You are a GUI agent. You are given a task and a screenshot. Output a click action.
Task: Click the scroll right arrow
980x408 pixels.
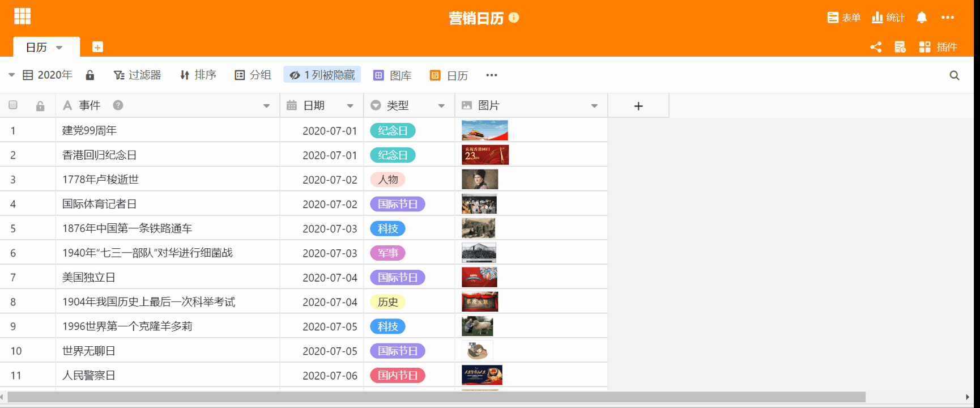pos(968,397)
